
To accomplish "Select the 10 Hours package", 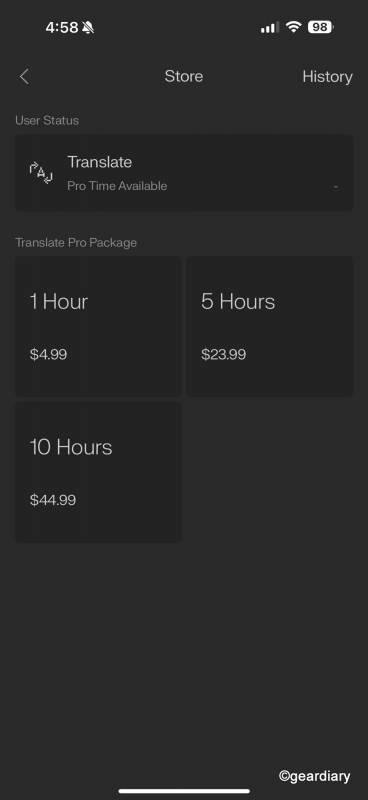I will tap(98, 472).
